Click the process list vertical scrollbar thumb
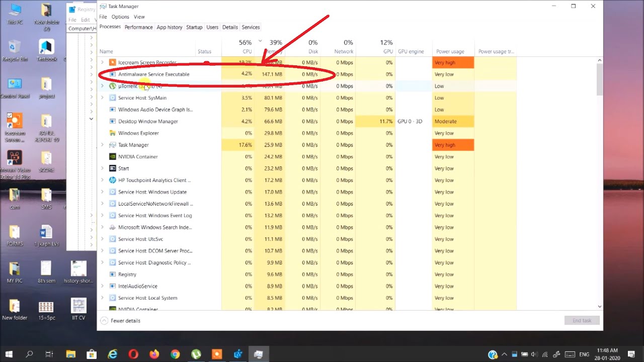 tap(600, 79)
